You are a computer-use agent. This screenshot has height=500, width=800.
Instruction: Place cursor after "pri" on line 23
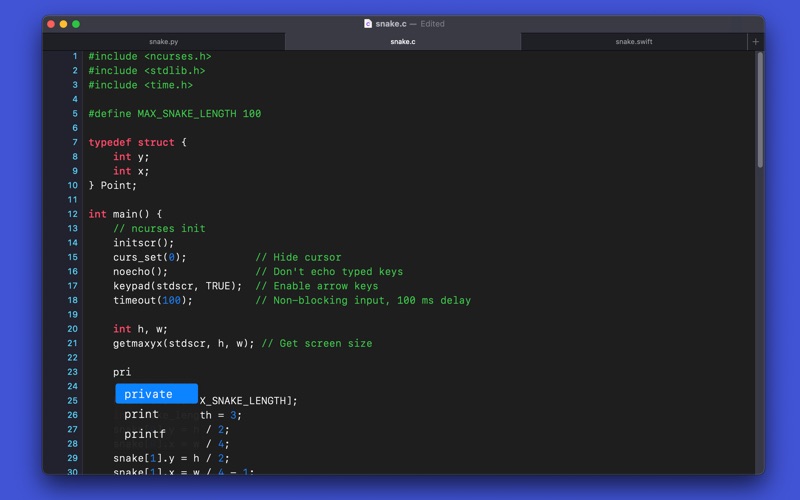pos(132,372)
